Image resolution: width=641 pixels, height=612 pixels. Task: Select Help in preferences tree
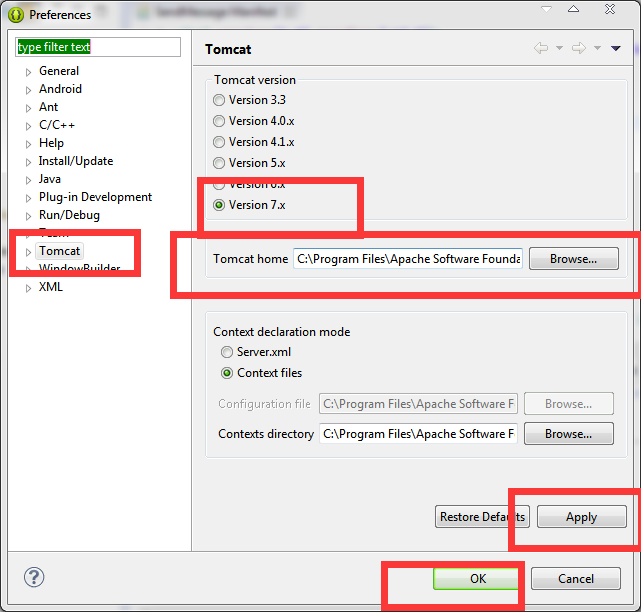click(x=52, y=143)
